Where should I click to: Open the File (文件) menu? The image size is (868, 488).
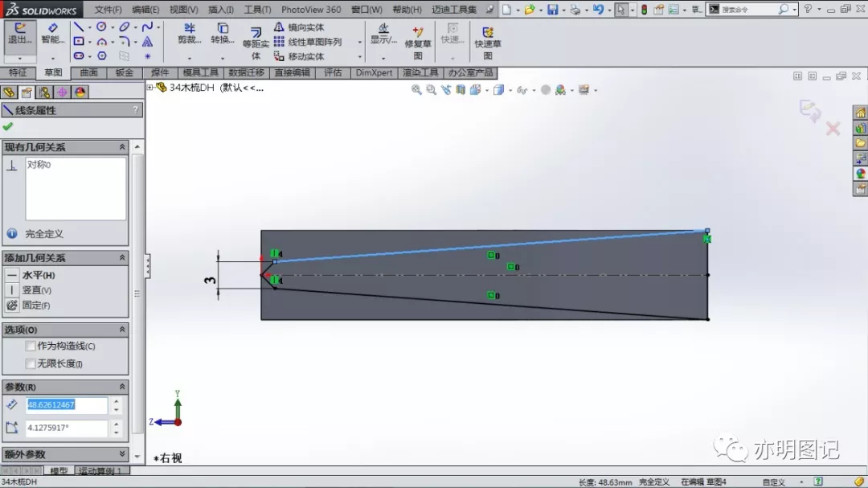tap(108, 10)
